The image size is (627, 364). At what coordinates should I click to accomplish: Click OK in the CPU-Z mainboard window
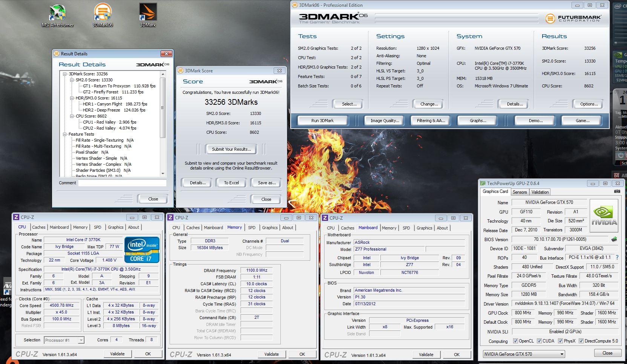click(457, 355)
